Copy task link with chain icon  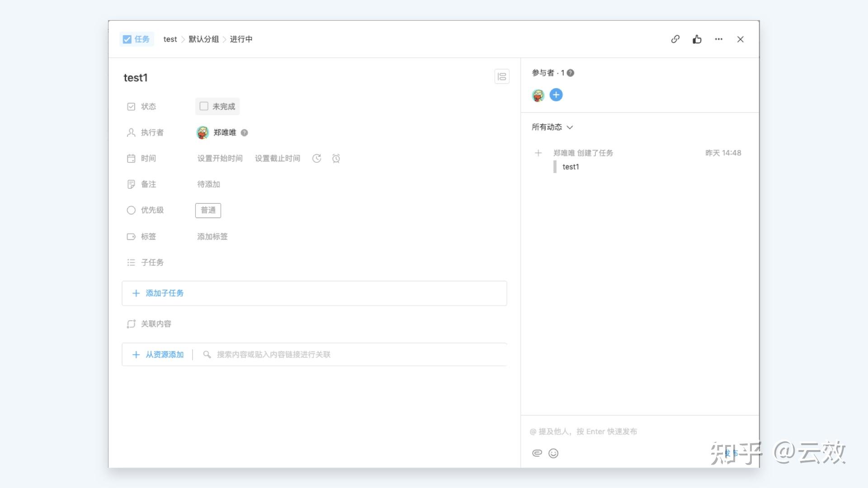coord(675,39)
